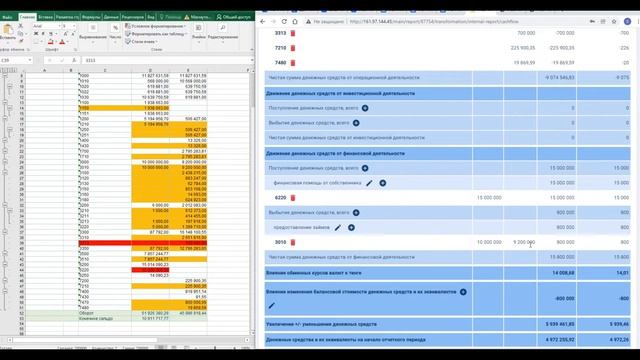Viewport: 640px width, 360px height.
Task: Delete account row 3313 in the report
Action: point(293,33)
